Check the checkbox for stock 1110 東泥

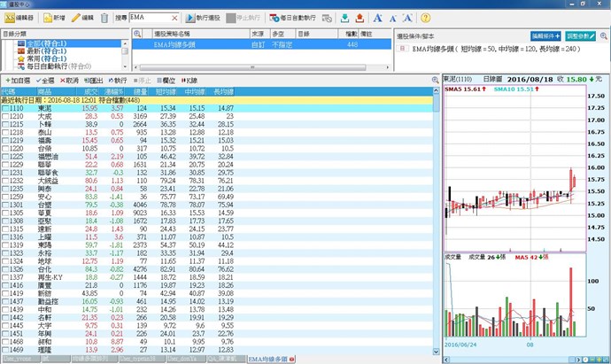click(x=5, y=108)
